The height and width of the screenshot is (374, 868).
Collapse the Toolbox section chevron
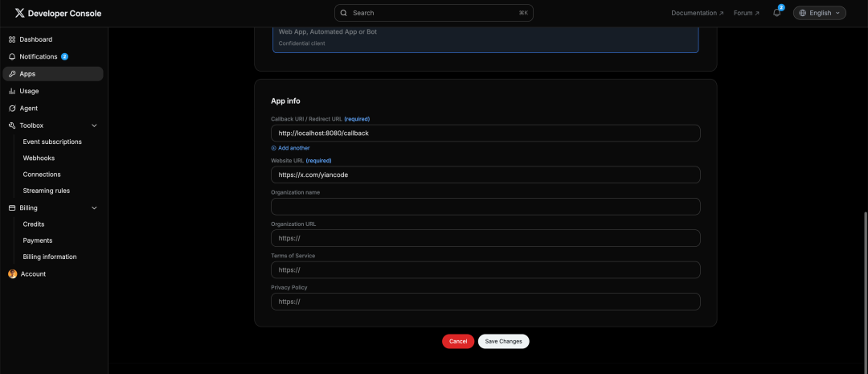(x=94, y=125)
